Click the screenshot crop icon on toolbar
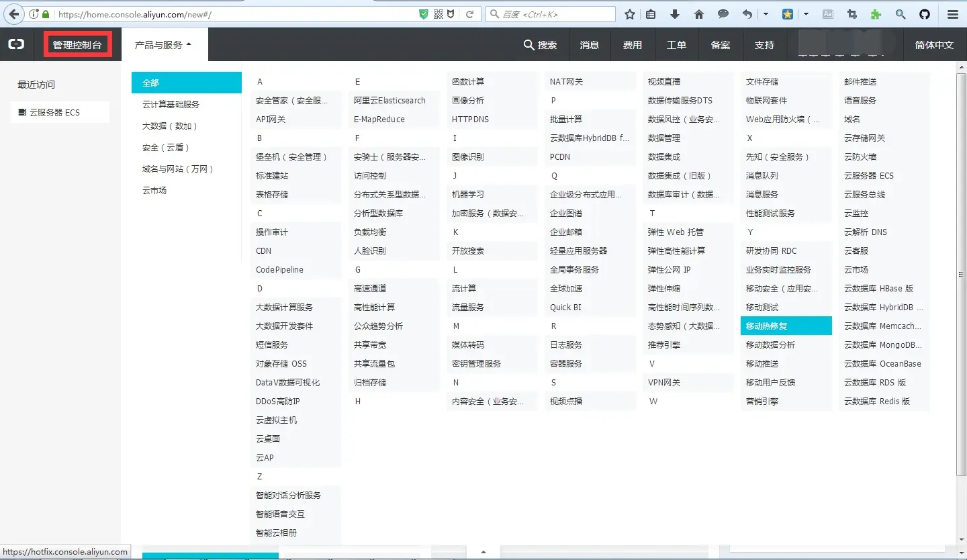Viewport: 967px width, 560px height. coord(851,14)
